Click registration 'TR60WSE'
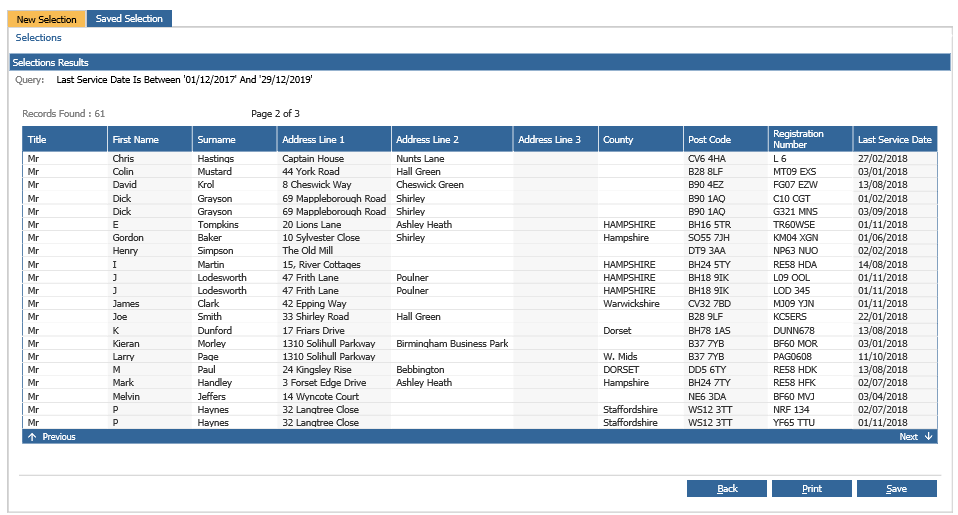This screenshot has width=958, height=515. 794,225
